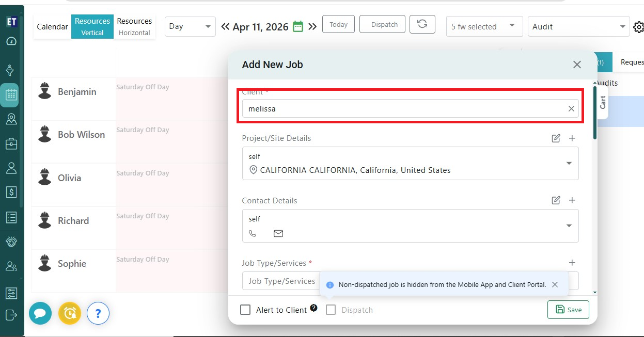Add new contact with plus icon
The height and width of the screenshot is (337, 644).
coord(572,200)
